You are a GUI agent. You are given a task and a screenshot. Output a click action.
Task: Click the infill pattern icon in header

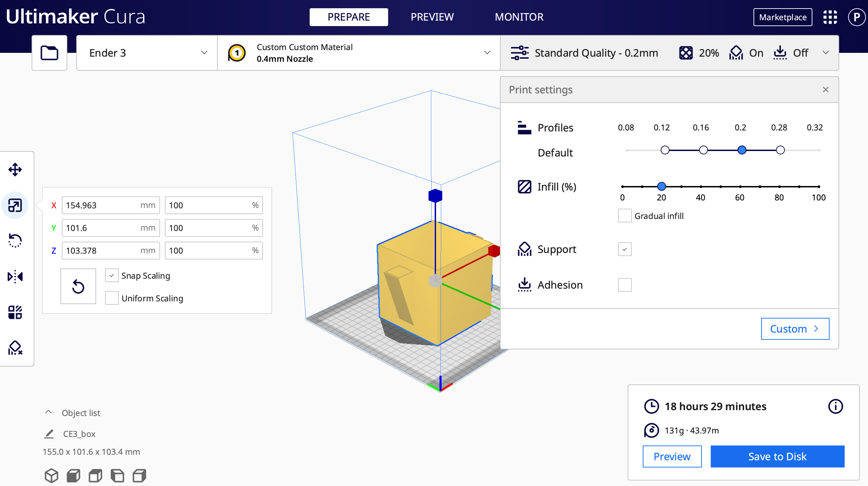(x=686, y=53)
